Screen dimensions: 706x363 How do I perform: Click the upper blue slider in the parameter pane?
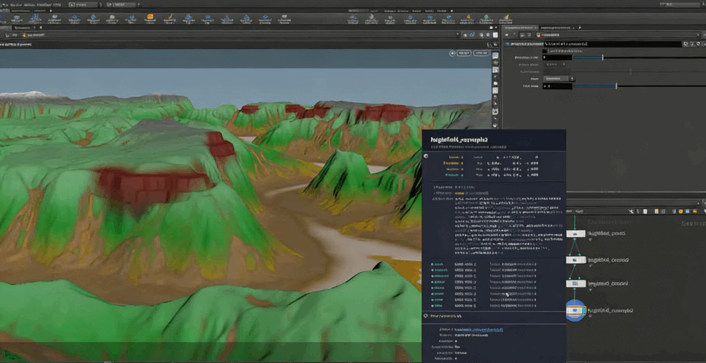[639, 58]
